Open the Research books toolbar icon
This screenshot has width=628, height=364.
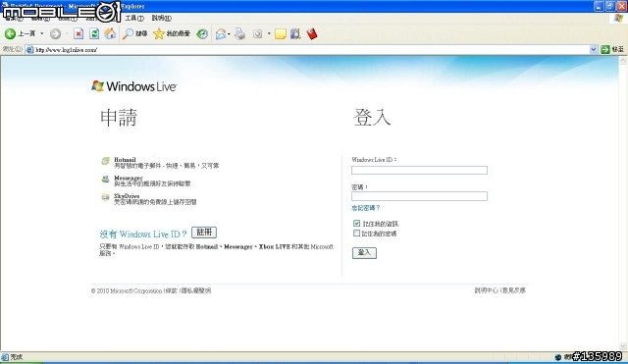coord(295,34)
